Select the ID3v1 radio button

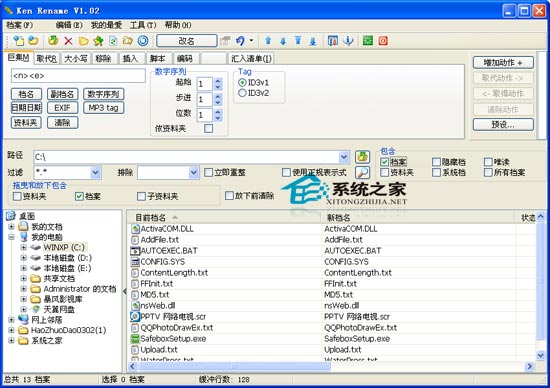click(242, 83)
